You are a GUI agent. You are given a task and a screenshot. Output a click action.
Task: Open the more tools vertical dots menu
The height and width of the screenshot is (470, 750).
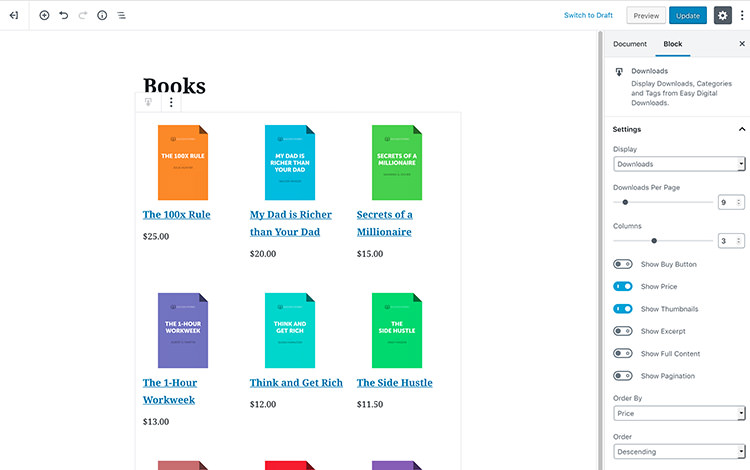(741, 16)
